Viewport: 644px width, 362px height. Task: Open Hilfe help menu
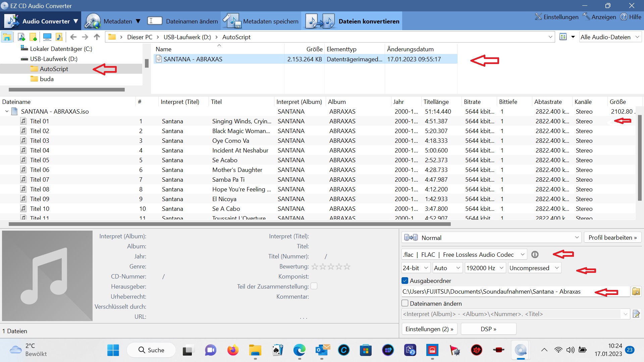631,17
